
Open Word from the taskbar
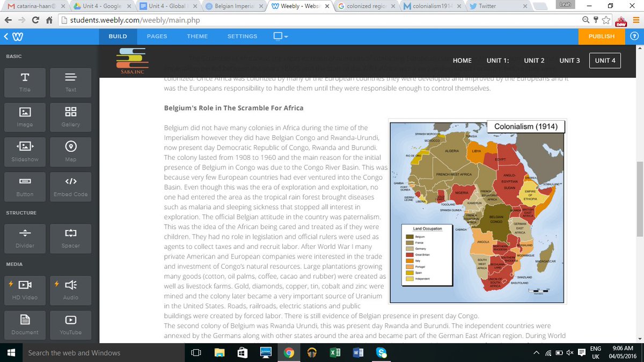(358, 352)
